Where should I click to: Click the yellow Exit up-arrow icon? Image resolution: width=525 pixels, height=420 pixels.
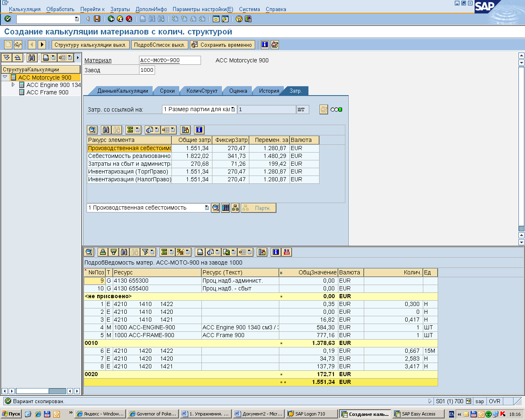click(120, 19)
